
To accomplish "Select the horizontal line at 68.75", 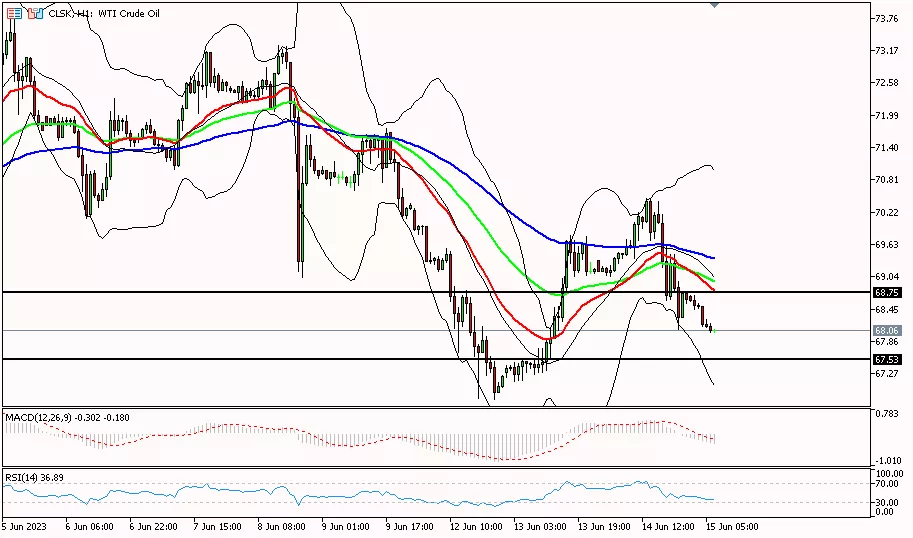I will pyautogui.click(x=300, y=292).
